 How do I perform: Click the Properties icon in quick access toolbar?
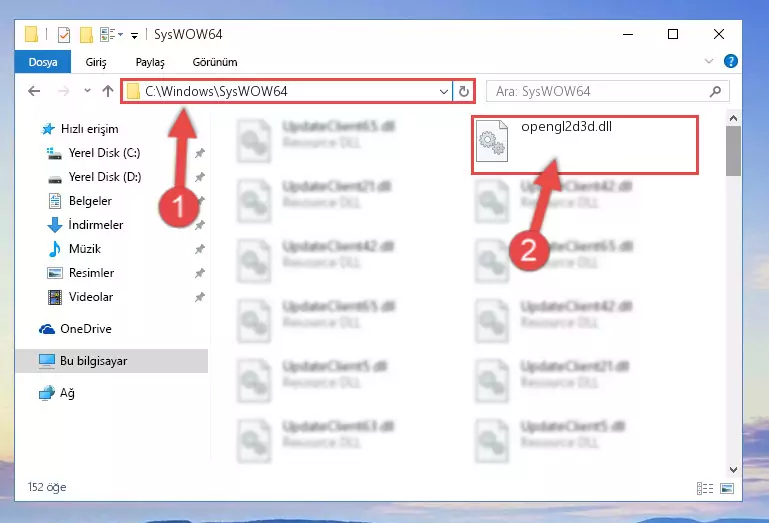(x=64, y=35)
